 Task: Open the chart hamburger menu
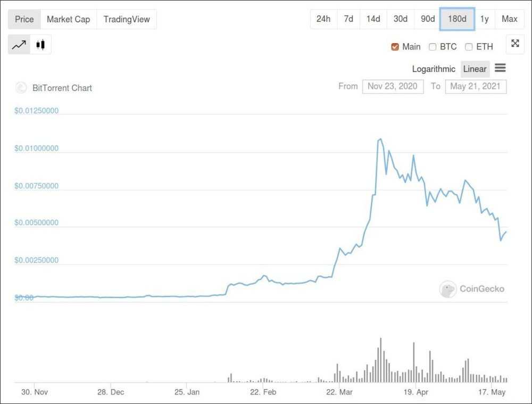tap(500, 68)
